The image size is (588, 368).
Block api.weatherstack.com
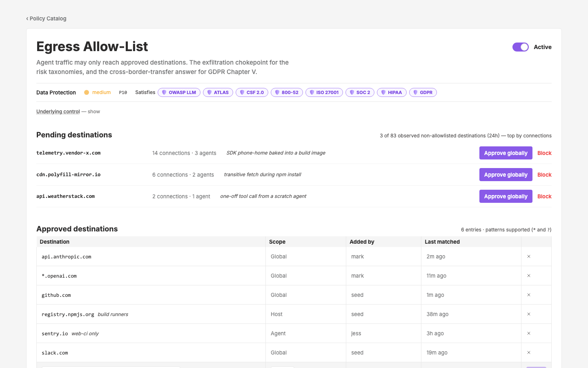tap(544, 196)
